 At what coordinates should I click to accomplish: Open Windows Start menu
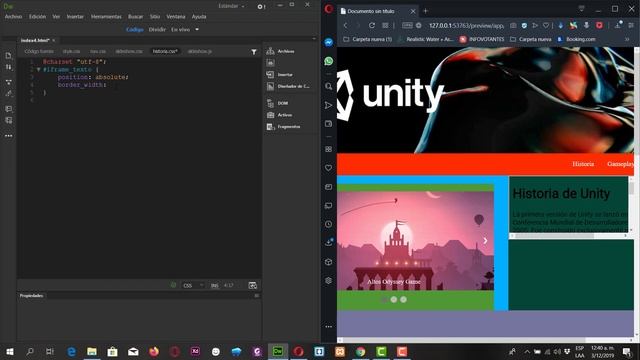10,351
